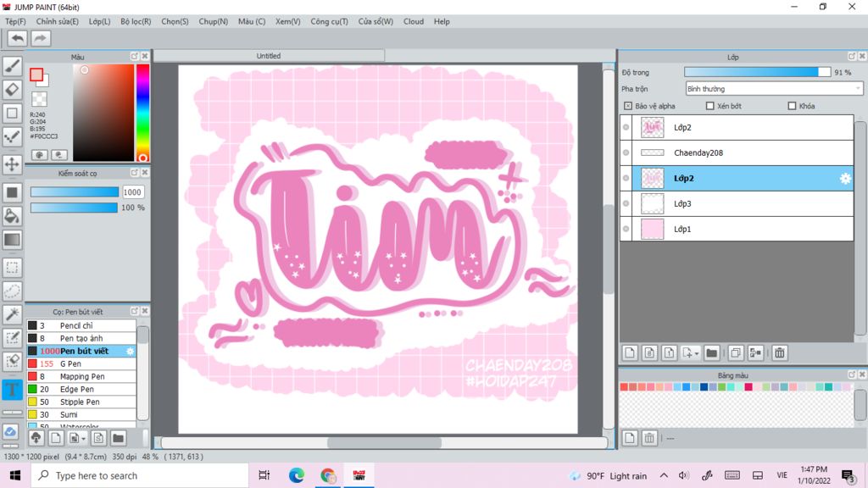The width and height of the screenshot is (868, 488).
Task: Select the Lasso selection tool
Action: click(x=12, y=291)
